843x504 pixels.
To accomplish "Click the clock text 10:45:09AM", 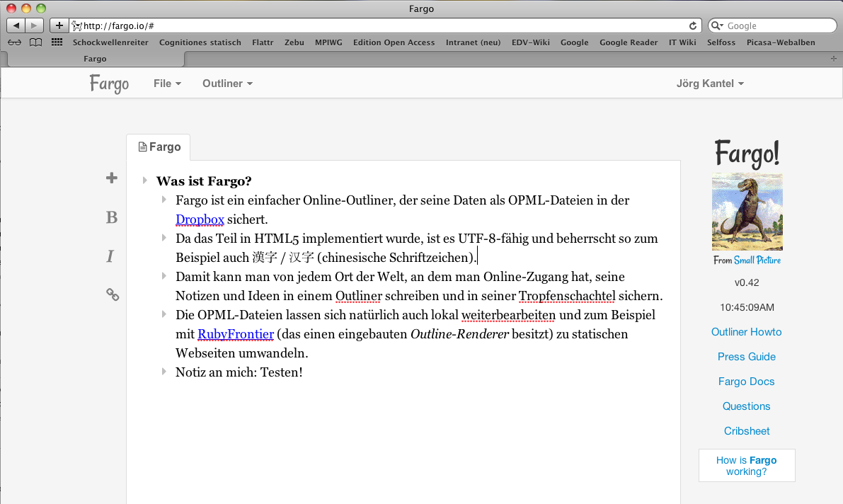I will point(747,307).
